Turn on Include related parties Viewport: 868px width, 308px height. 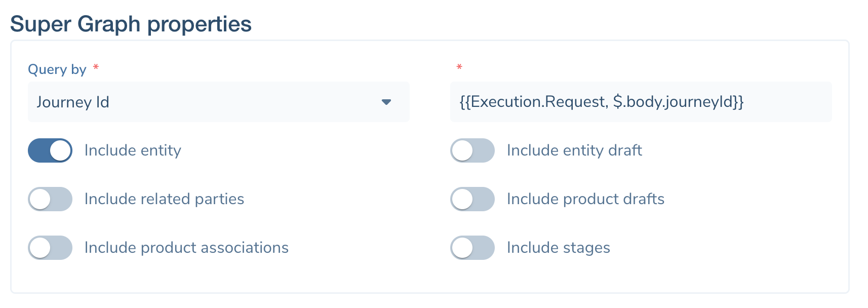[50, 199]
